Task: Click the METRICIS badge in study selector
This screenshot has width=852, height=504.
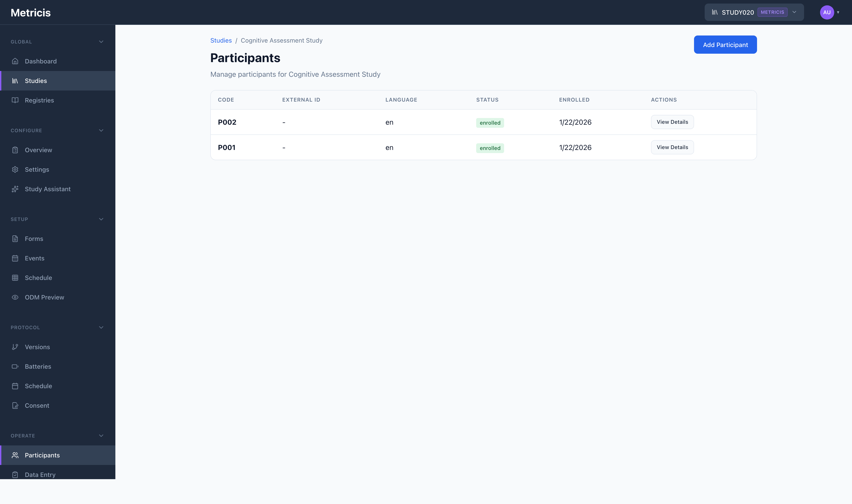Action: click(x=772, y=12)
